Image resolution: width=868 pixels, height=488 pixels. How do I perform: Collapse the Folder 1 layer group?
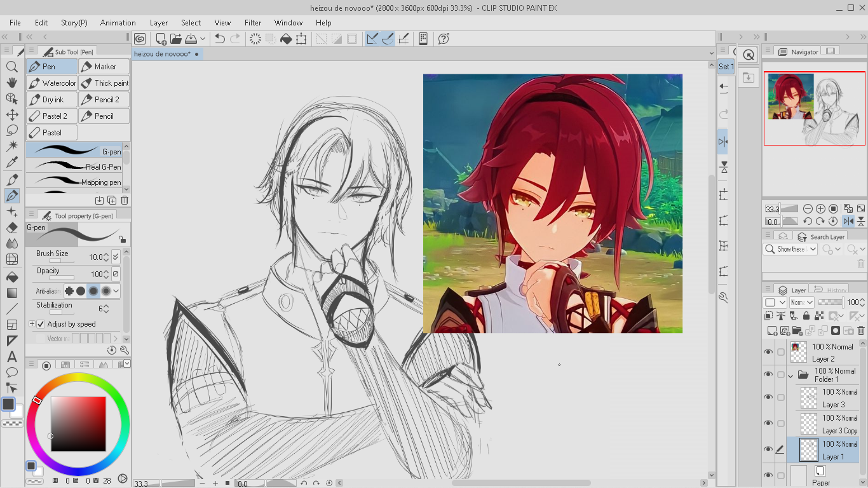[x=790, y=376]
